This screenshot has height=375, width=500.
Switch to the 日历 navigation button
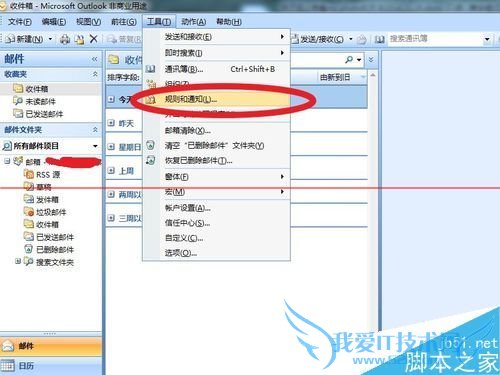point(51,366)
